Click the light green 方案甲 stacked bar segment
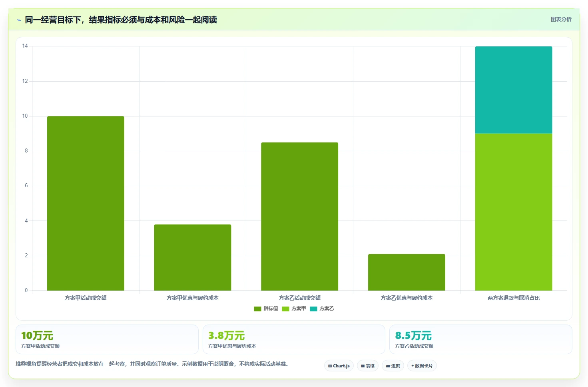This screenshot has height=387, width=588. (514, 212)
